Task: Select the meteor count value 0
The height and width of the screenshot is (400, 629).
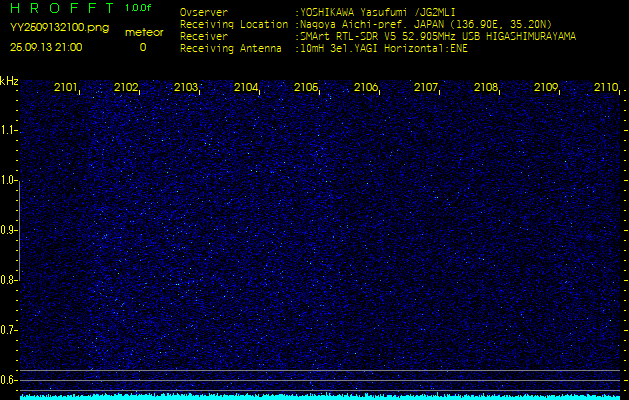Action: click(142, 47)
